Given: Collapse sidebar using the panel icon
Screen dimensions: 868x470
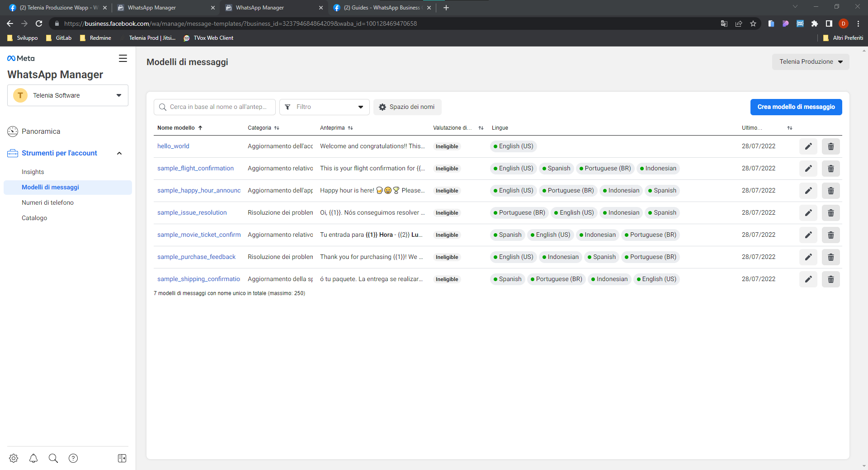Looking at the screenshot, I should (122, 458).
